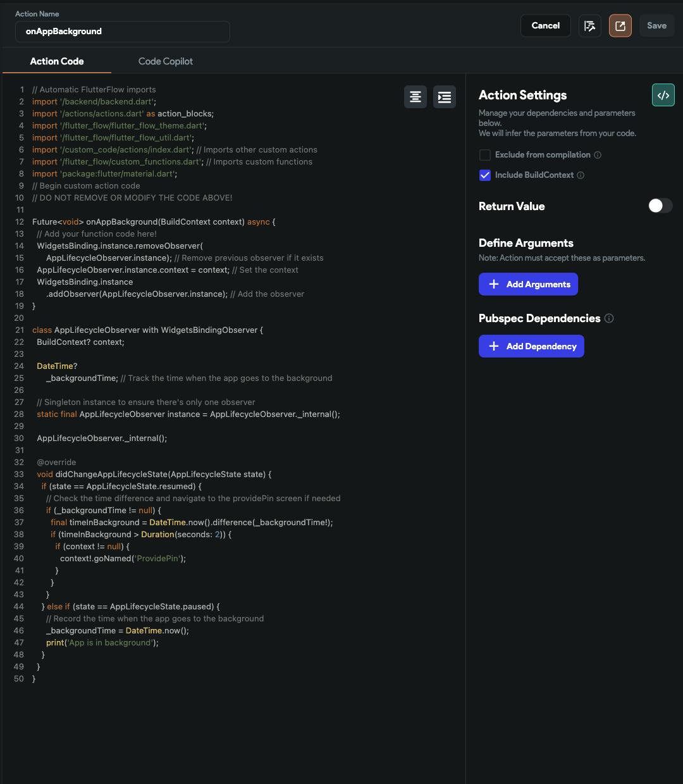This screenshot has height=784, width=683.
Task: Click the compile-code hammer icon beside Cancel
Action: point(590,26)
